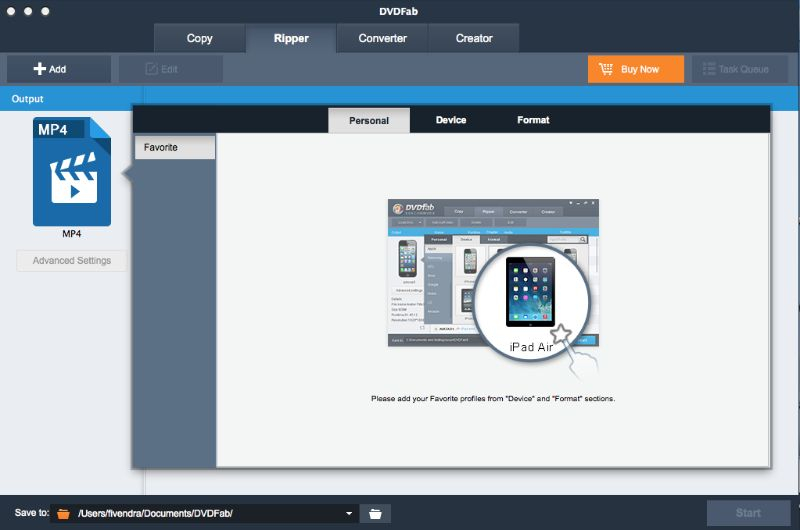800x530 pixels.
Task: Click the browse folder icon beside path
Action: point(375,513)
